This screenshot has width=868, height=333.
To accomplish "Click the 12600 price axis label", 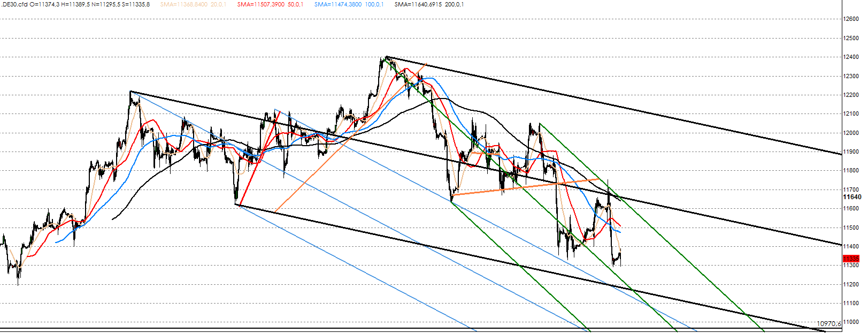I will click(x=851, y=19).
